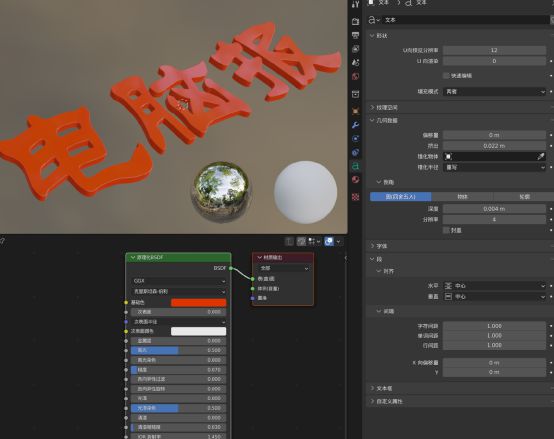Click the white Subsurface Color swatch
This screenshot has width=554, height=439.
tap(199, 331)
